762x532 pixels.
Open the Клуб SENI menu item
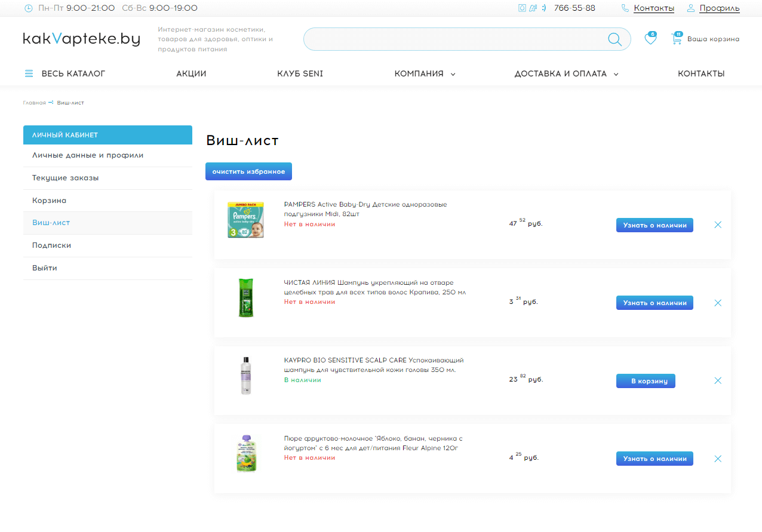point(300,74)
